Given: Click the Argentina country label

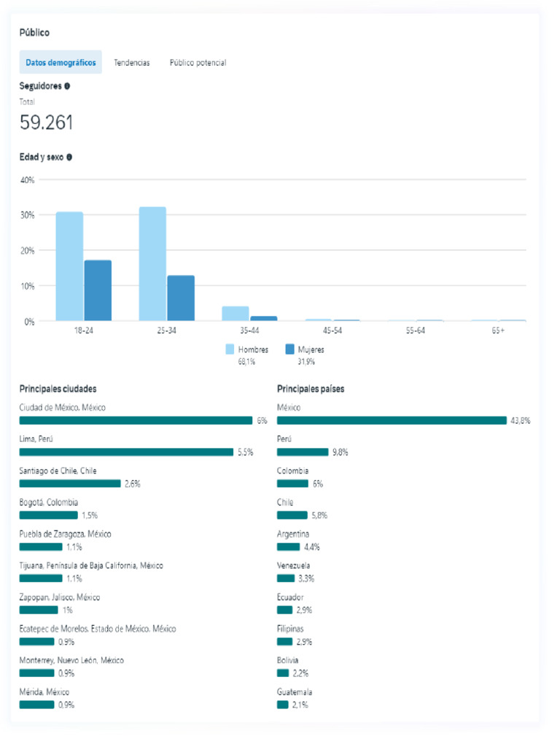Looking at the screenshot, I should tap(293, 534).
